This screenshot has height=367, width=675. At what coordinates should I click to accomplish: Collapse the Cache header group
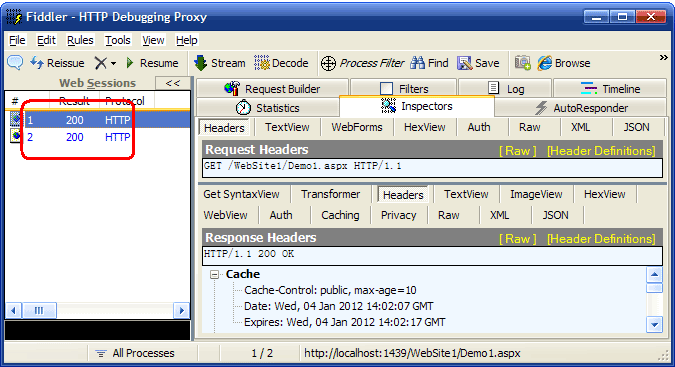pos(214,274)
